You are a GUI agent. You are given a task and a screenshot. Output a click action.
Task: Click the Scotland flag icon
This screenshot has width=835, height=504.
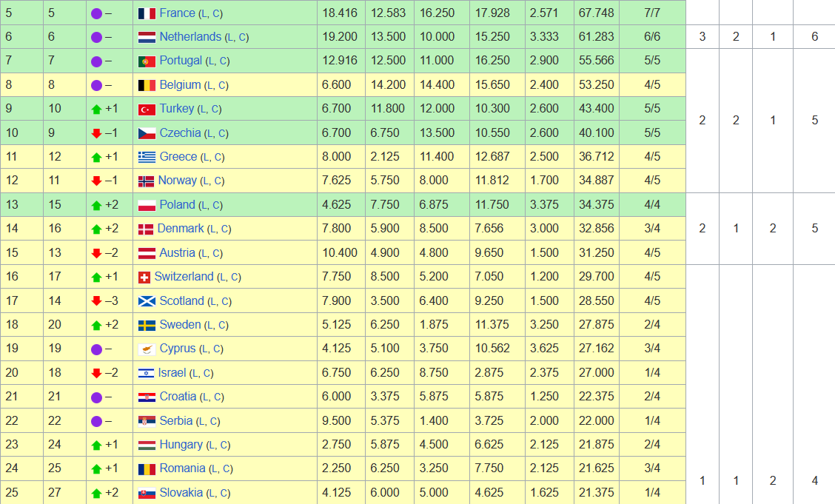147,301
